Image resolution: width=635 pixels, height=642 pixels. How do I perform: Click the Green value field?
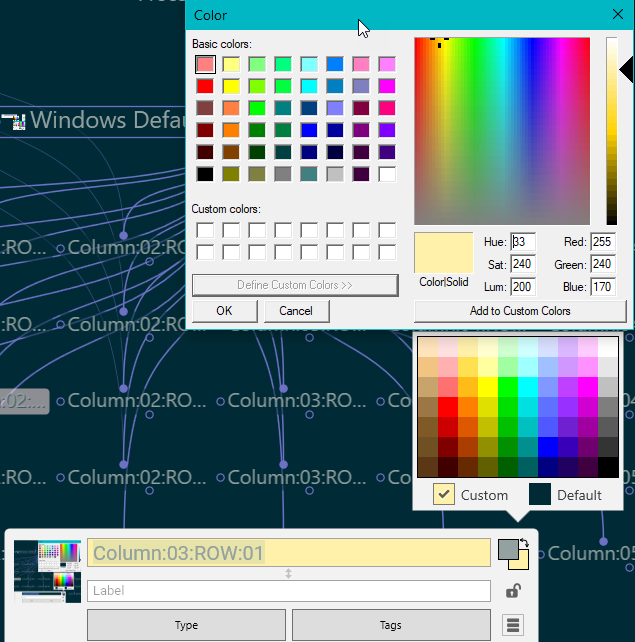point(603,264)
